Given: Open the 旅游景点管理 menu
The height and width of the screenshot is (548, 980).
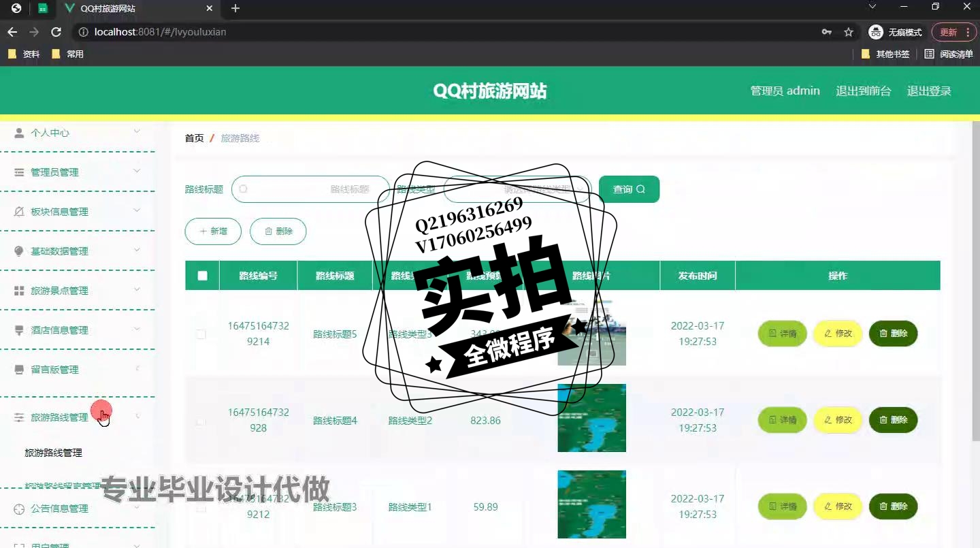Looking at the screenshot, I should pos(78,291).
